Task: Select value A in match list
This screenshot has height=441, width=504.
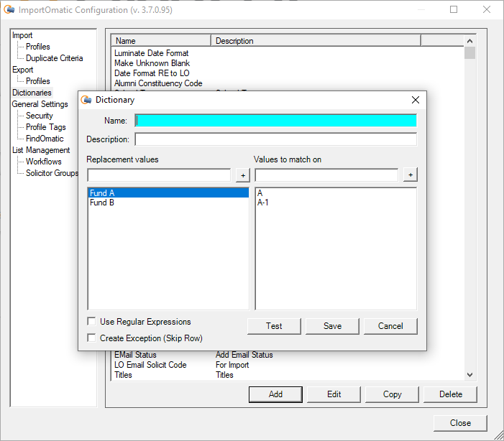Action: pos(260,192)
